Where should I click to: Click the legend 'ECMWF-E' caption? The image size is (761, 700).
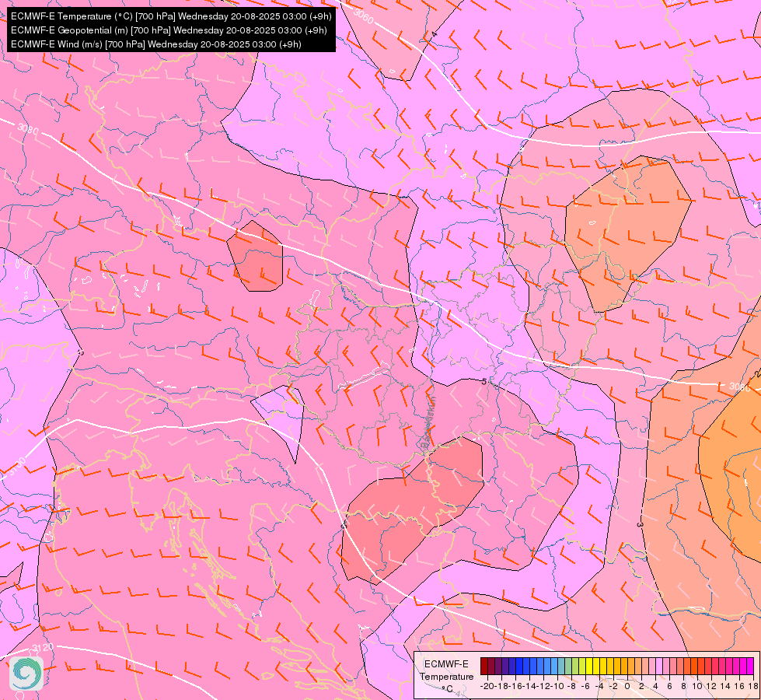[x=446, y=664]
